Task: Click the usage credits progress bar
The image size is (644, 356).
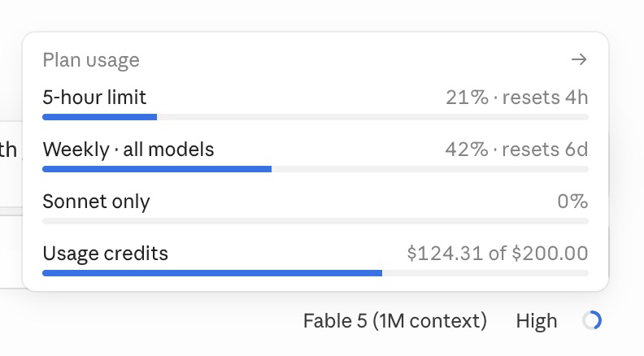Action: [315, 273]
